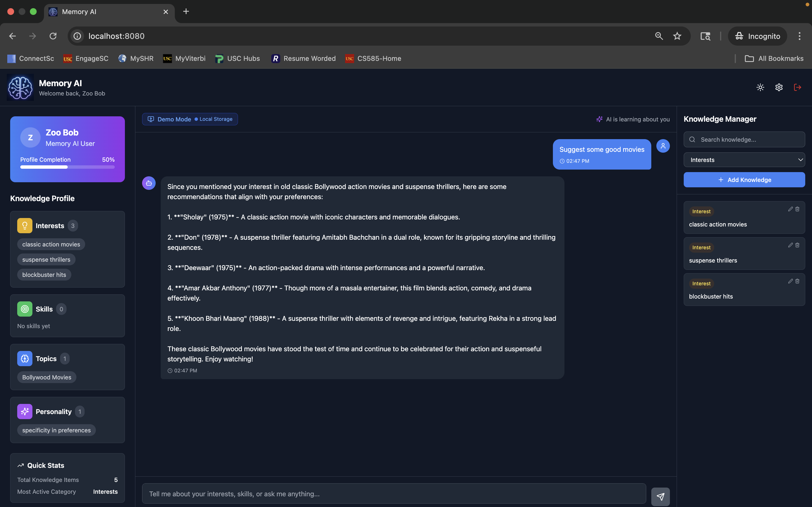The image size is (812, 507).
Task: Click the browser's three-dot menu
Action: pos(799,36)
